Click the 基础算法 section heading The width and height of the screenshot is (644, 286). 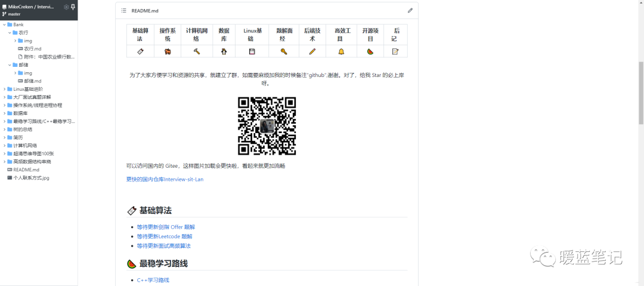coord(155,211)
